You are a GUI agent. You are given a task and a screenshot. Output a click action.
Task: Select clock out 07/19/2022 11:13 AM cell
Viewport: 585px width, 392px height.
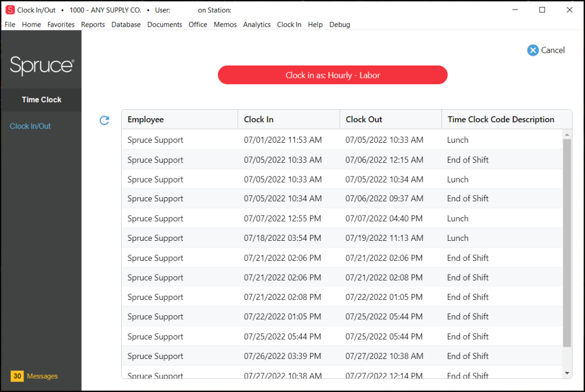point(384,238)
